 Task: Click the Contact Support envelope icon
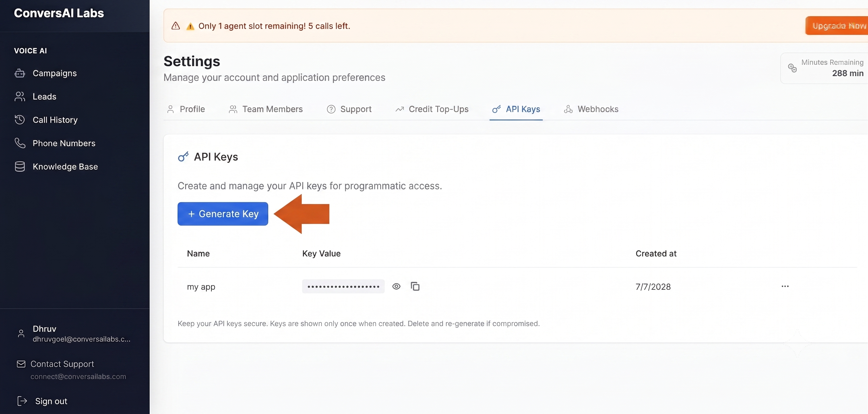pyautogui.click(x=21, y=364)
